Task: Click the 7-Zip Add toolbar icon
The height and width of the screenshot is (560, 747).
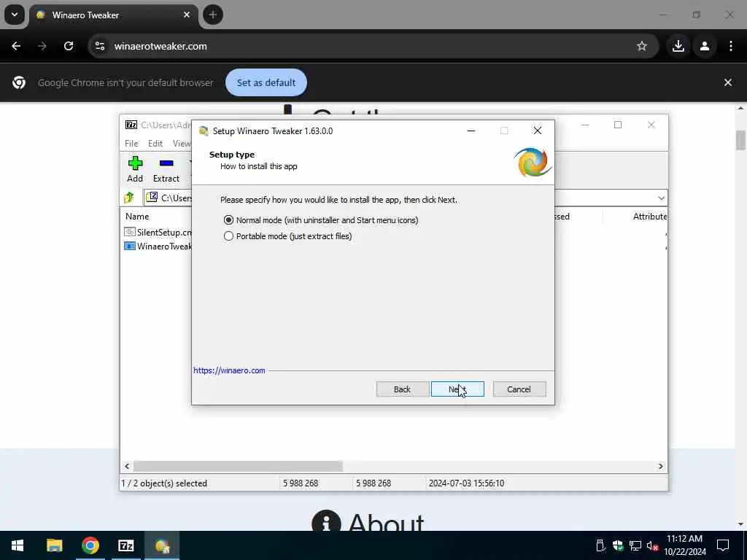Action: pos(135,169)
